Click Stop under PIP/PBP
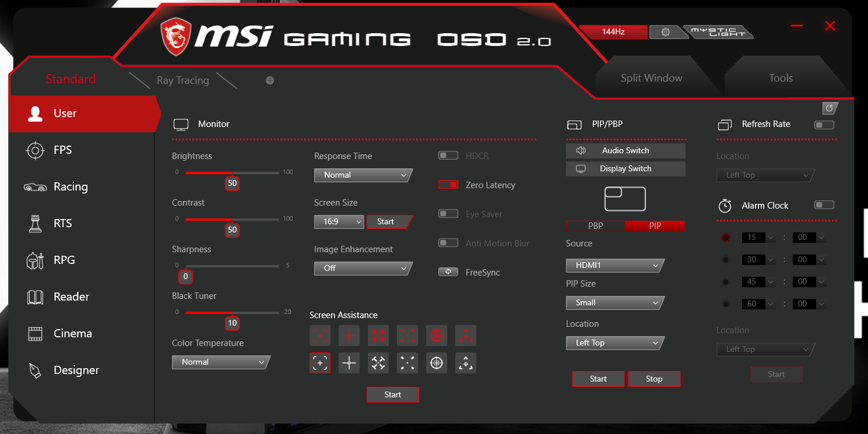 pyautogui.click(x=654, y=379)
